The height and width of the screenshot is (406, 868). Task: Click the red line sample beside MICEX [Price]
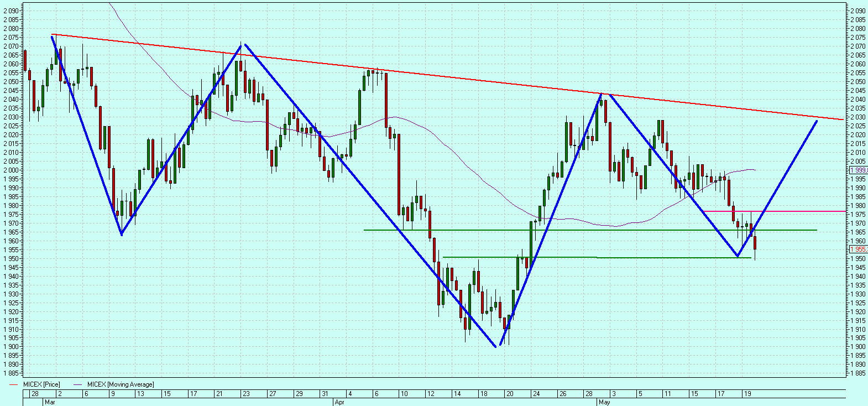pos(14,384)
